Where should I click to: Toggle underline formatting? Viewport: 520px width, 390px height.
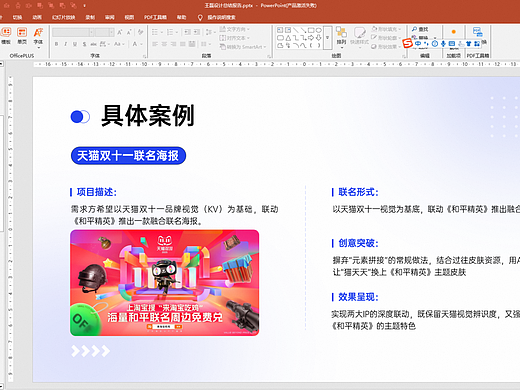(75, 44)
